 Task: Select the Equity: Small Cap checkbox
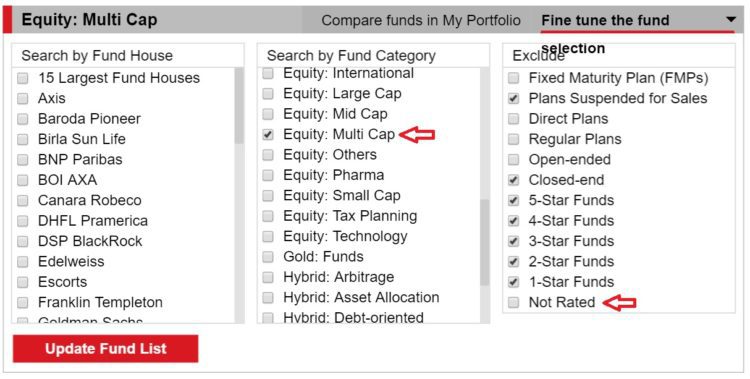tap(268, 196)
